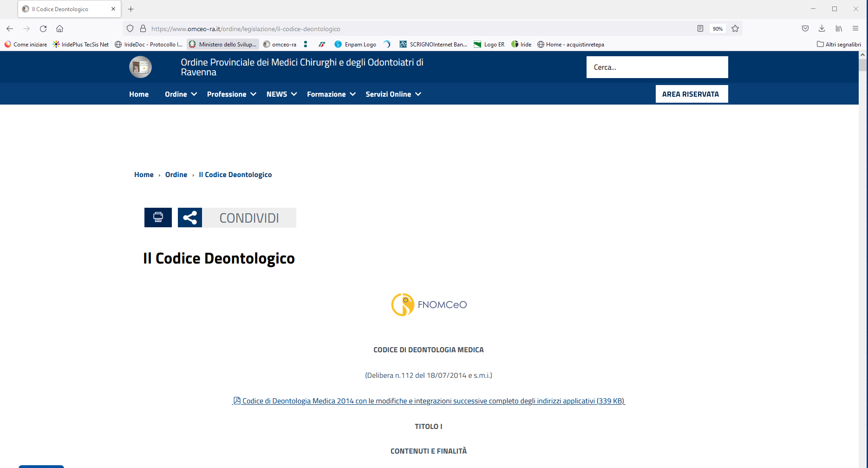The width and height of the screenshot is (868, 468).
Task: Click Home in the site navigation bar
Action: coord(139,94)
